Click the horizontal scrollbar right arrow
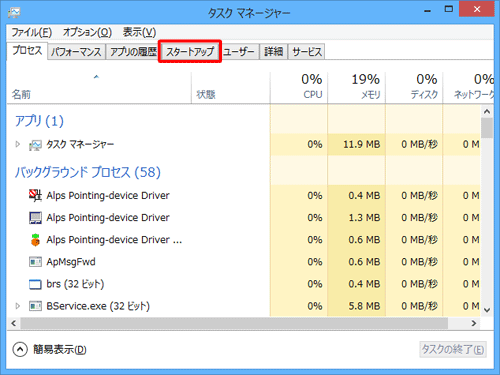 [474, 323]
